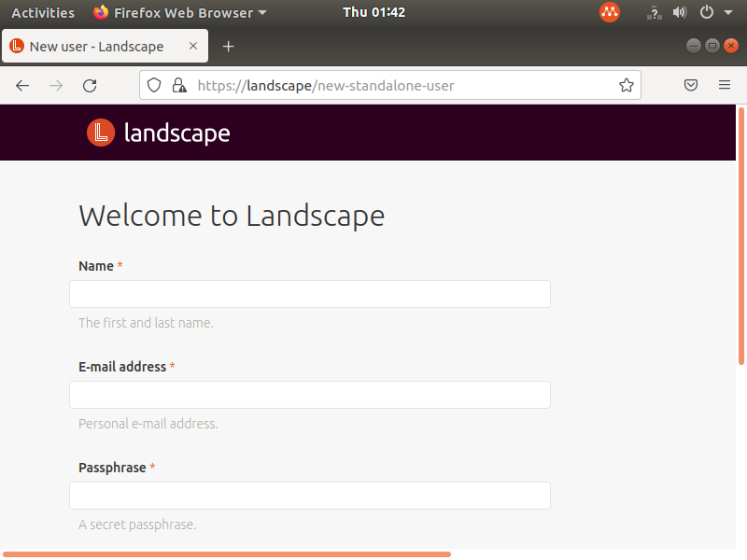
Task: Go back to the previous page
Action: click(x=22, y=86)
